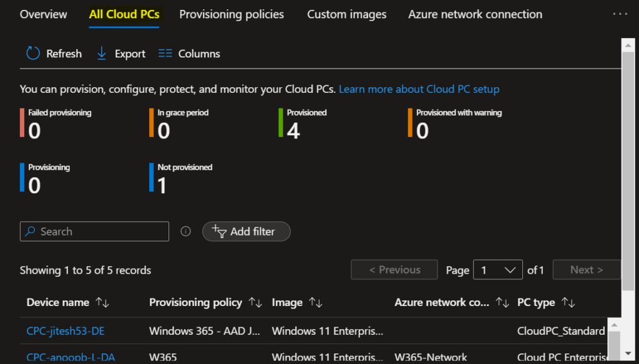Sort by Device name arrows
Viewport: 639px width, 364px height.
pos(102,302)
